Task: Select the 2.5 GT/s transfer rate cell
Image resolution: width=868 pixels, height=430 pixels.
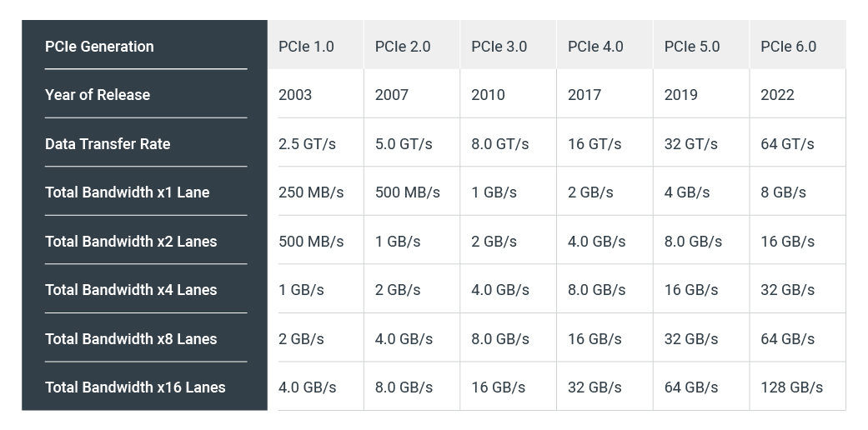Action: pyautogui.click(x=307, y=144)
